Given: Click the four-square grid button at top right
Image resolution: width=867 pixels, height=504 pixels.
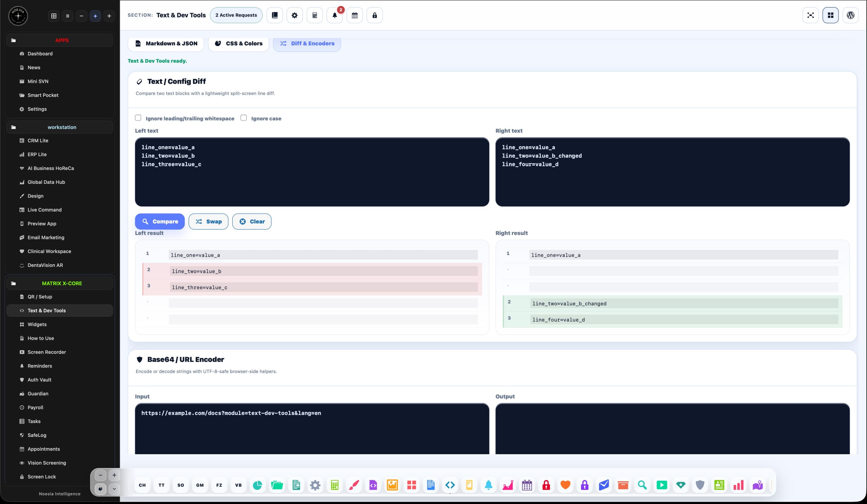Looking at the screenshot, I should (830, 15).
